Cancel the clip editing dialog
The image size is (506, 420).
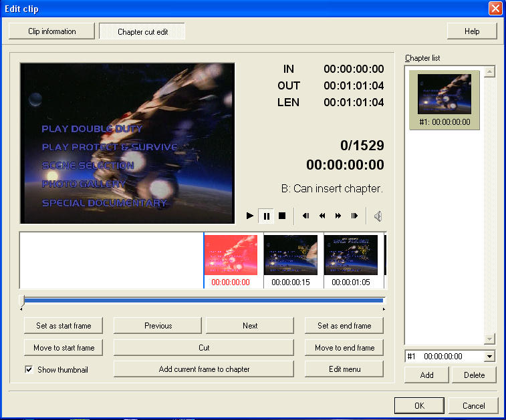click(x=473, y=405)
